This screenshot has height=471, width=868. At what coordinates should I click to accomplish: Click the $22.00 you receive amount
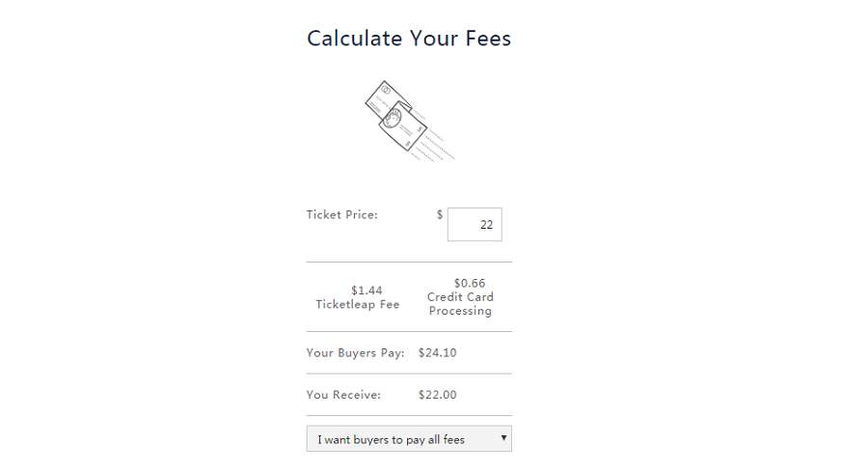437,395
